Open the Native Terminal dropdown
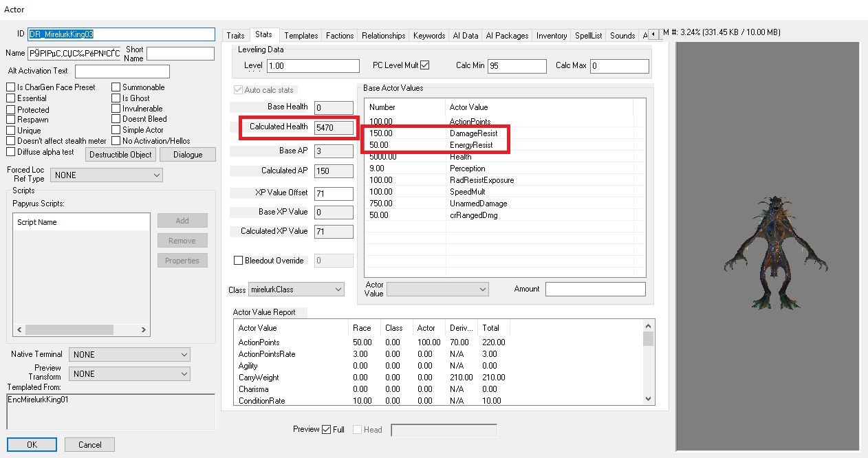The height and width of the screenshot is (458, 868). click(129, 355)
